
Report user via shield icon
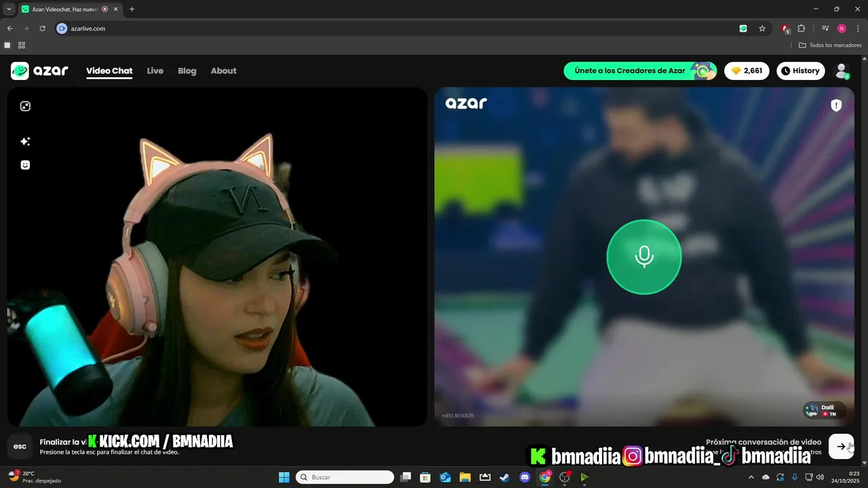(836, 105)
